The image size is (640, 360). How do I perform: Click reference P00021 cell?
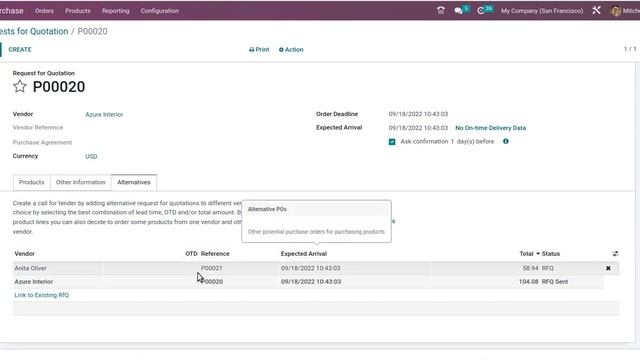pos(211,268)
